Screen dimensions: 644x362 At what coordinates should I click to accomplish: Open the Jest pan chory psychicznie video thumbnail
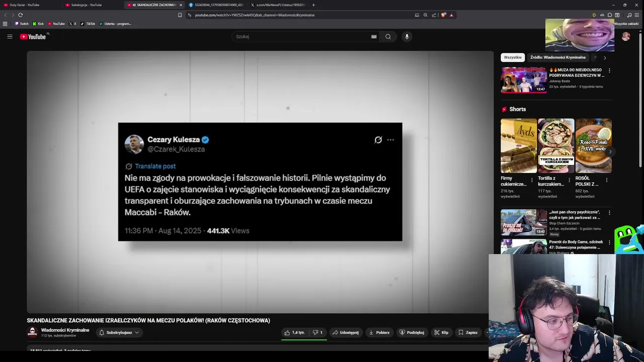point(524,222)
